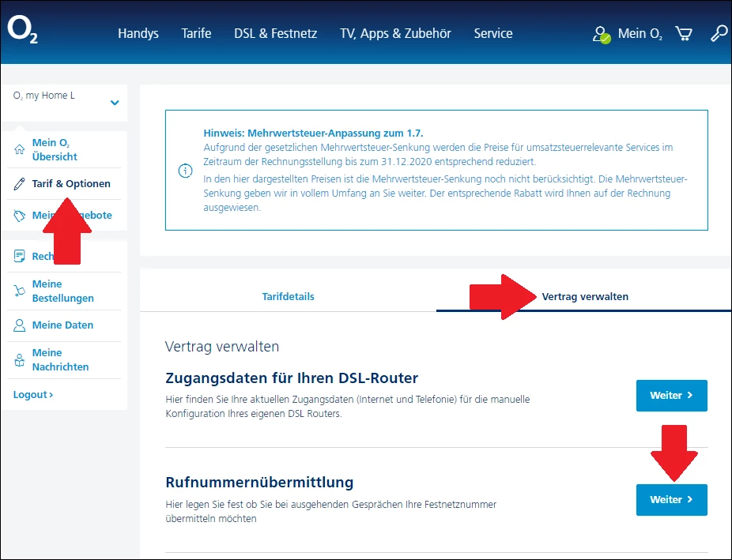Click the info icon in the Hinweis box

coord(185,171)
